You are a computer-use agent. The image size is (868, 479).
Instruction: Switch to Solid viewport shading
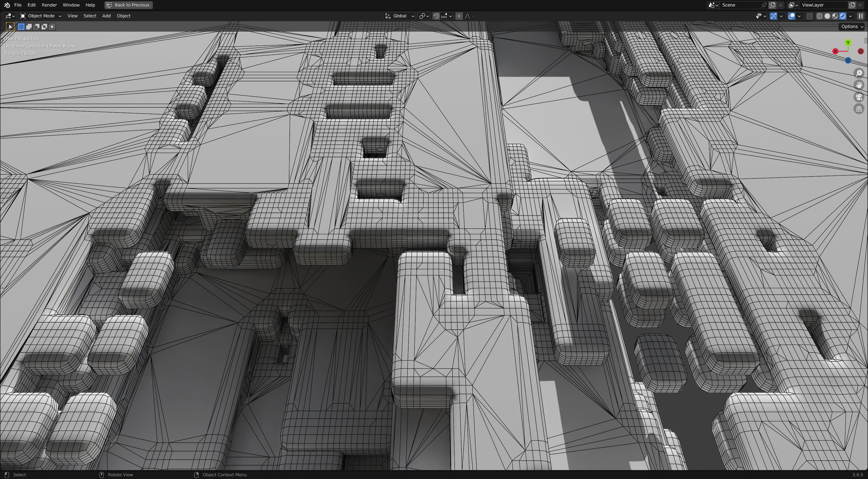[827, 16]
